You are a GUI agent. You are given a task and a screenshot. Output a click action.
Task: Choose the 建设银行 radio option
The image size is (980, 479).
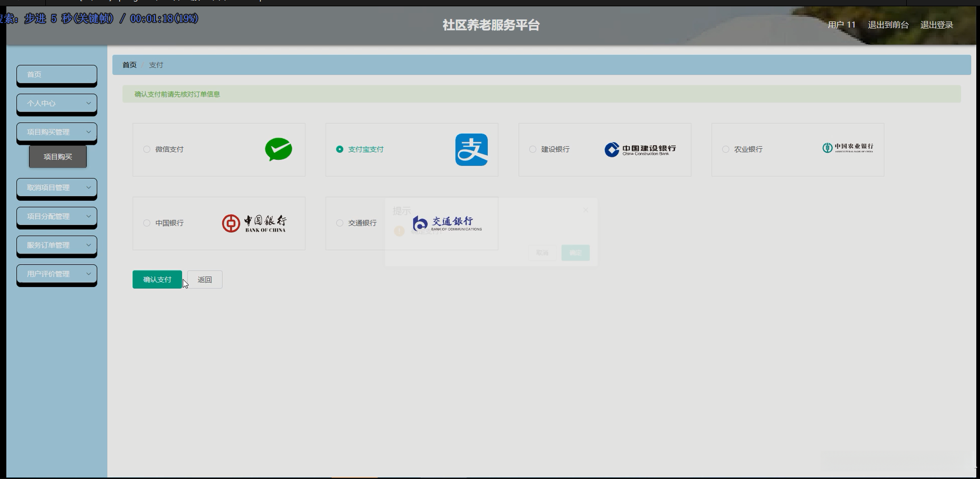(532, 149)
